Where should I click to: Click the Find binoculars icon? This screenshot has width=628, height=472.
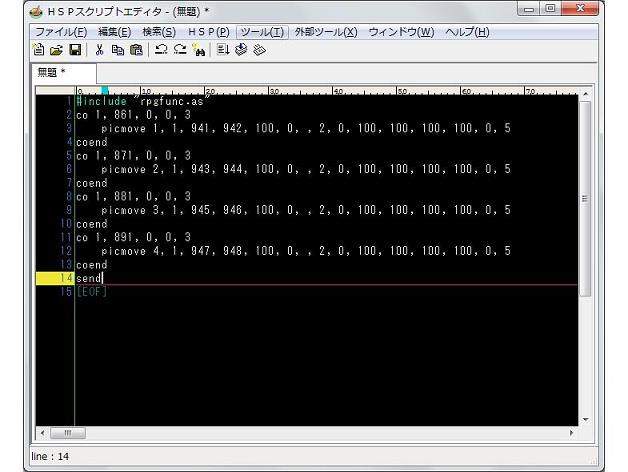pos(199,50)
